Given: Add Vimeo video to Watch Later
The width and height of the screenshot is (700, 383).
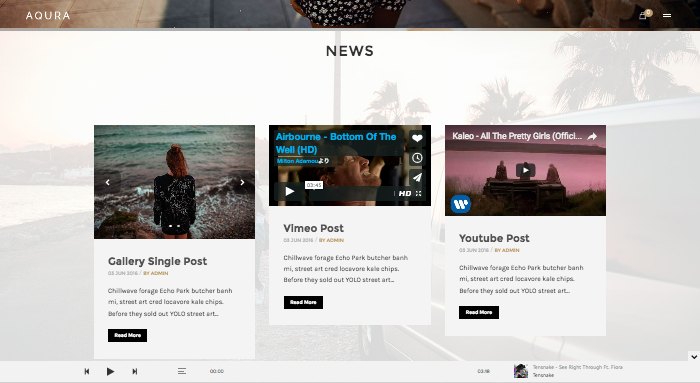Looking at the screenshot, I should point(417,158).
